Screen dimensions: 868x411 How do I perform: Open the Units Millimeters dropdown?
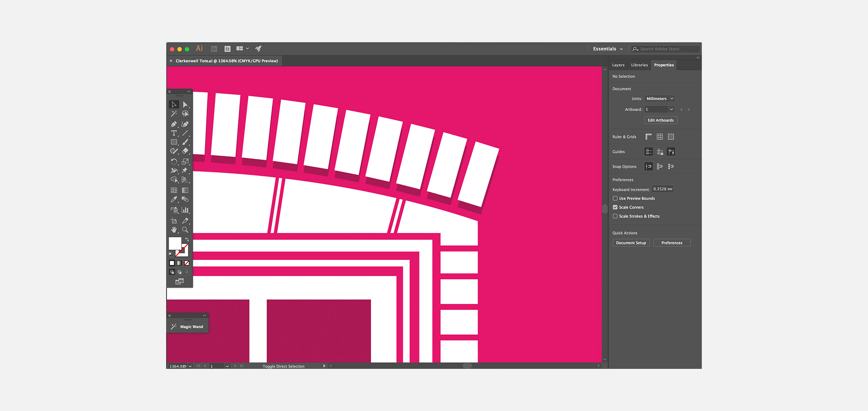click(660, 99)
